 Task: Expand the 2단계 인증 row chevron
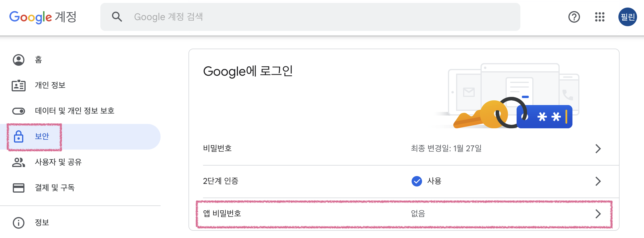point(598,181)
